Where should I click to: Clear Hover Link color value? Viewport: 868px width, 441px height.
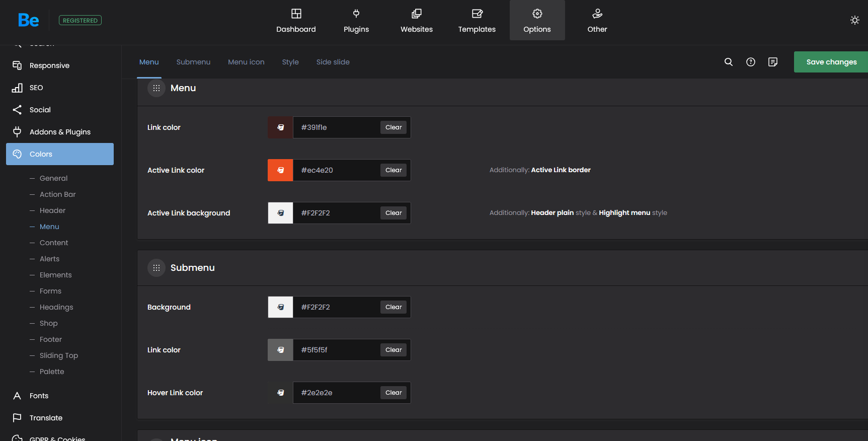pyautogui.click(x=393, y=393)
